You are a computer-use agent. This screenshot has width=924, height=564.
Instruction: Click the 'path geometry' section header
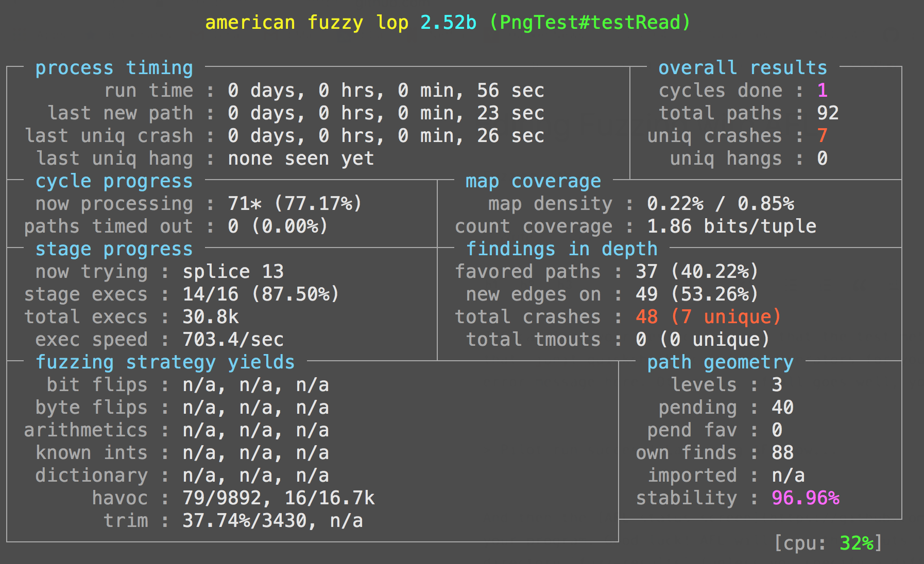[x=721, y=362]
